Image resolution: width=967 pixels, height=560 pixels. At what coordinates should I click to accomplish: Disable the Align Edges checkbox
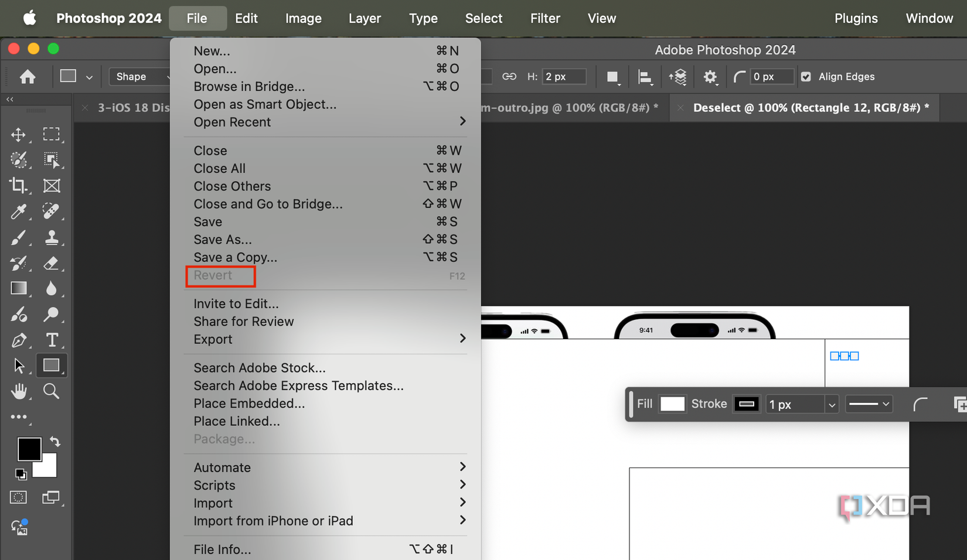click(x=807, y=76)
